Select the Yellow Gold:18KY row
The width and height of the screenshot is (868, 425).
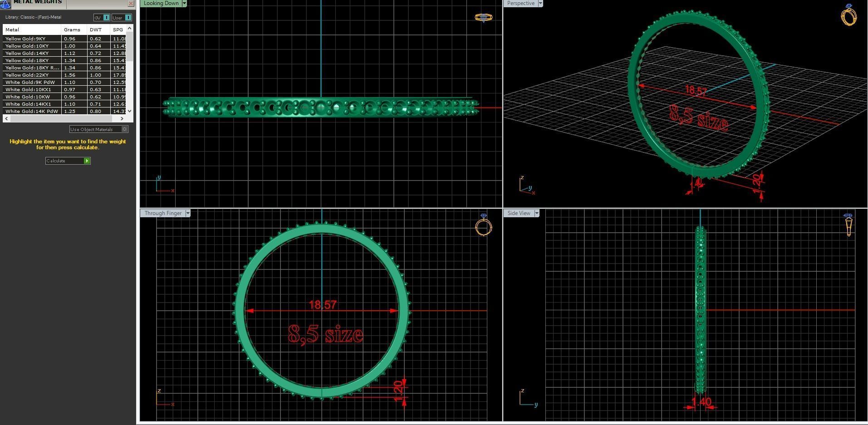[x=64, y=60]
